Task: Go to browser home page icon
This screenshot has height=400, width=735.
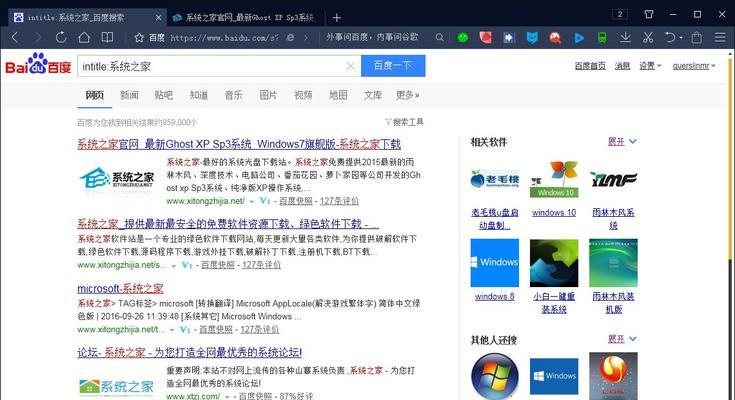Action: (x=83, y=37)
